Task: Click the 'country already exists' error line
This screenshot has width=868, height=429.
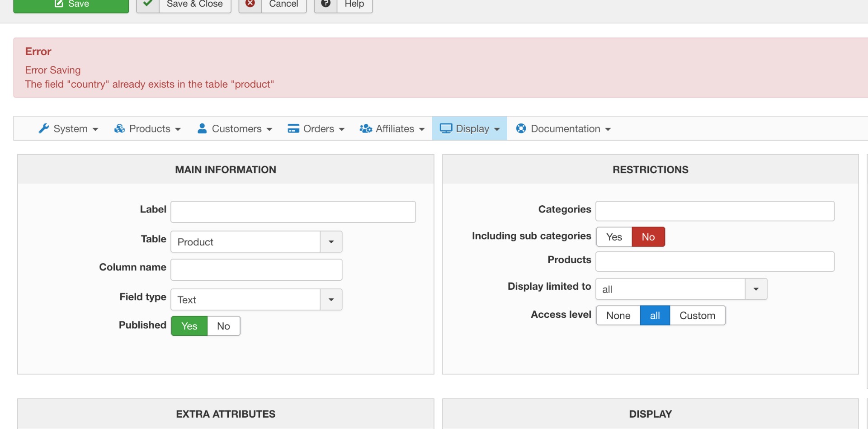Action: click(150, 84)
